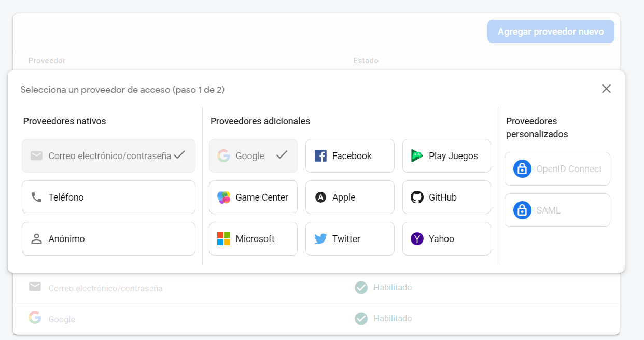
Task: Select the Twitter provider label
Action: [346, 239]
